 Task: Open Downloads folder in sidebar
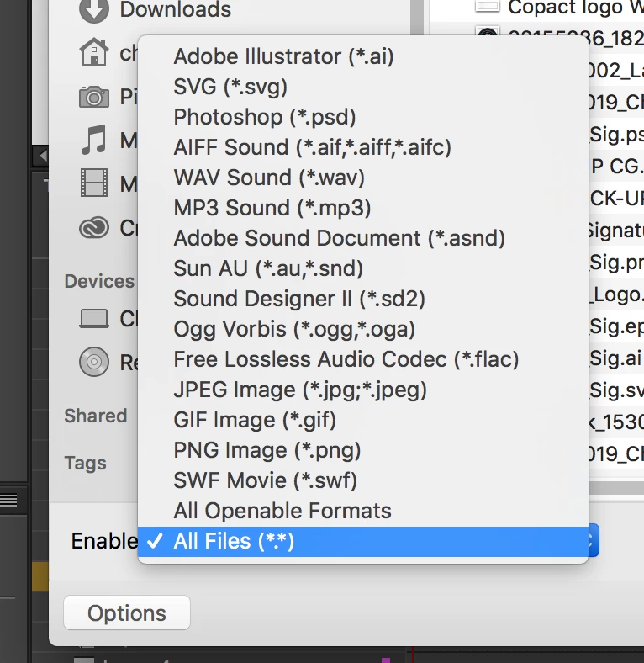coord(155,9)
